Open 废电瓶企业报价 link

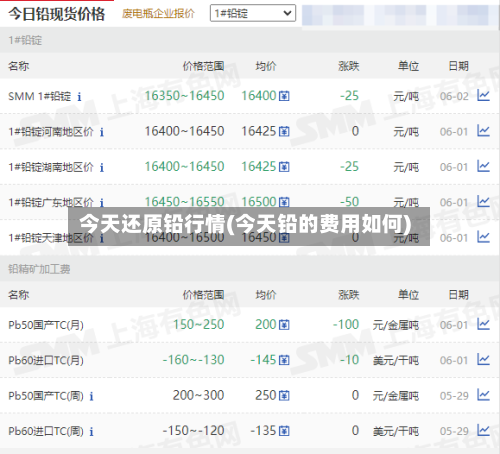click(158, 14)
